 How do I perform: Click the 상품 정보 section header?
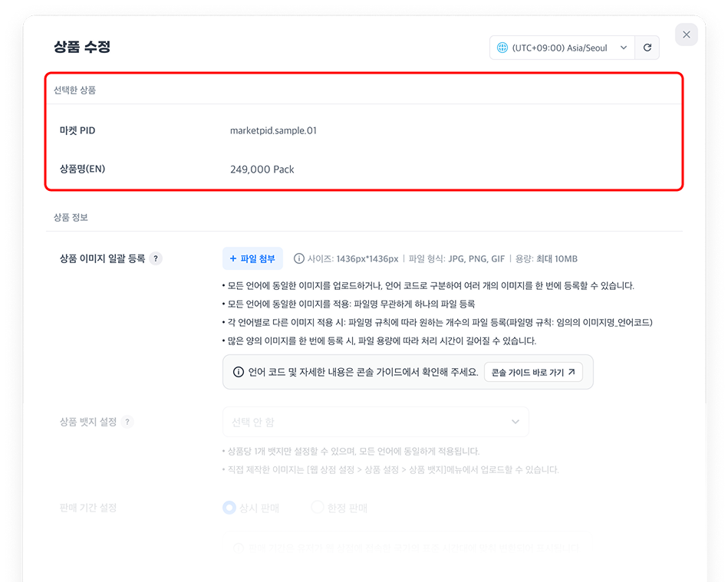coord(71,218)
